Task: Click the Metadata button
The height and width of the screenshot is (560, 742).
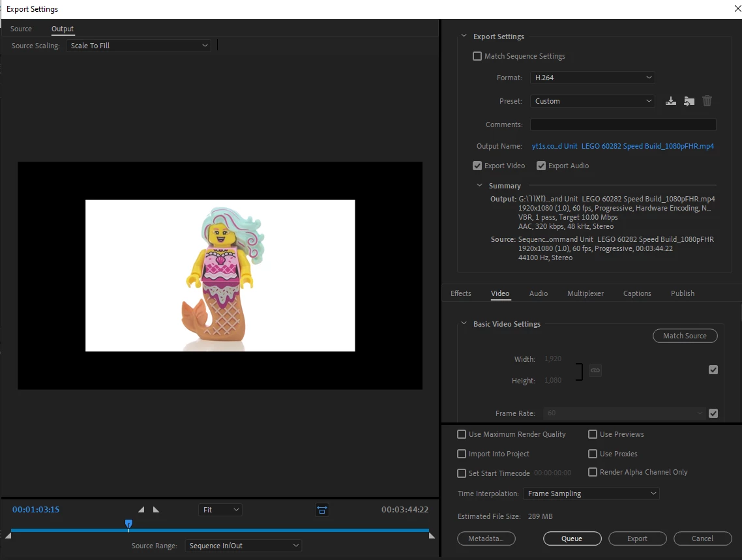Action: [486, 538]
